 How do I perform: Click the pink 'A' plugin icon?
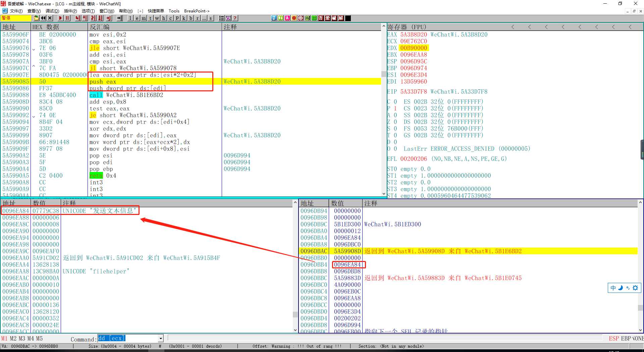pos(287,18)
